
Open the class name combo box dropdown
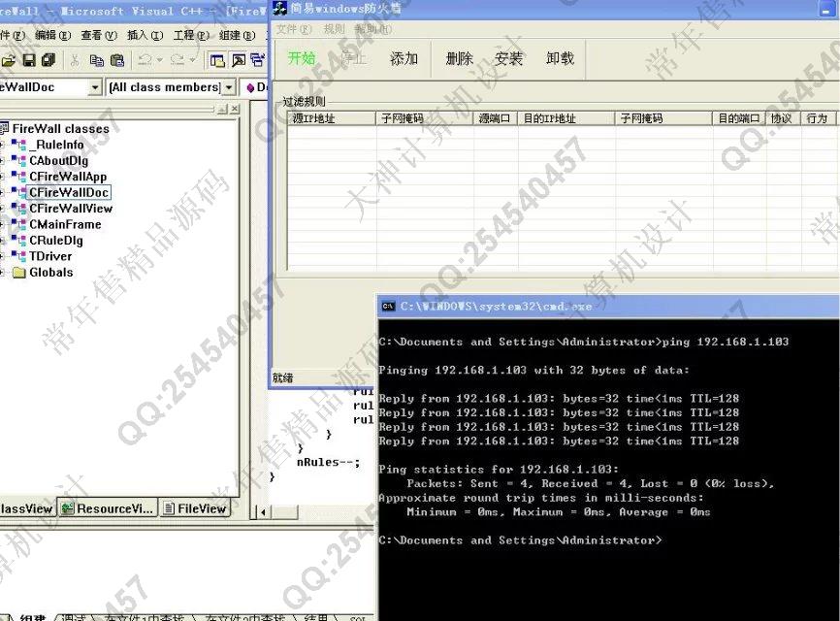coord(95,86)
